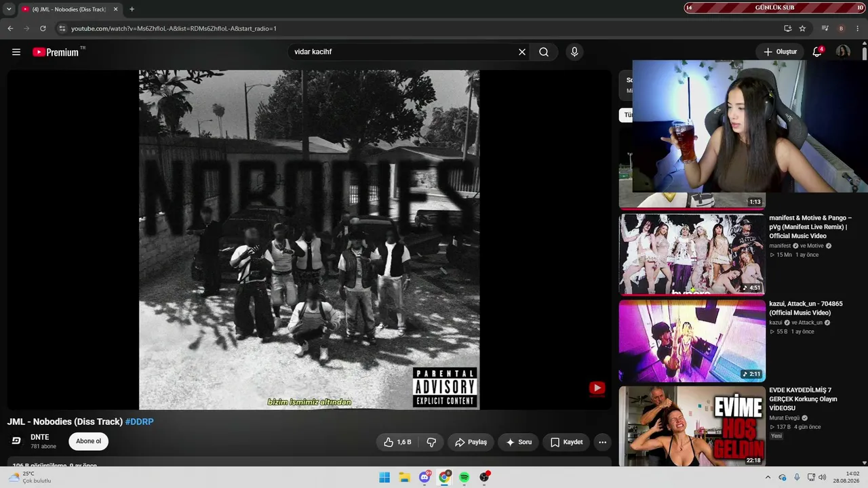Save the video with Kaydet

566,442
